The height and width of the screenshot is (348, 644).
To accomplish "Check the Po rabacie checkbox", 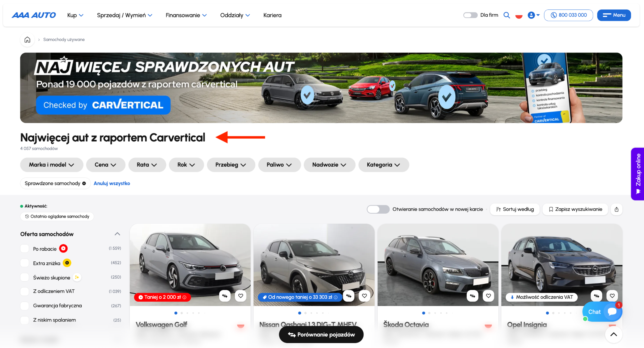I will coord(25,249).
